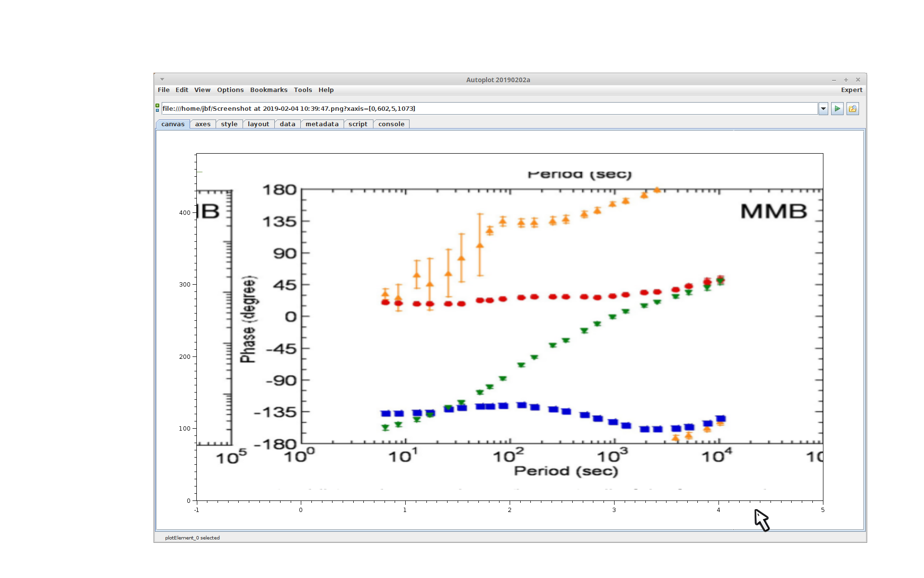Click the green play plot button
The image size is (924, 578).
point(837,109)
